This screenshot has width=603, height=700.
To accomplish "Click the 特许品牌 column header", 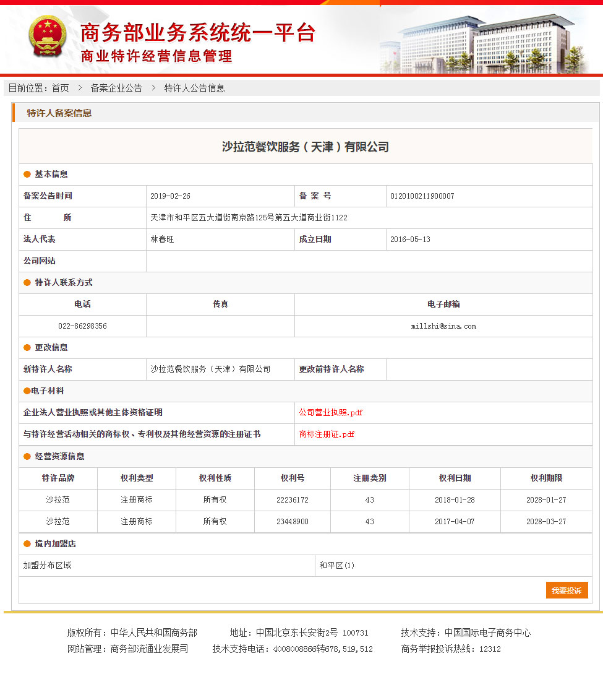I will pyautogui.click(x=58, y=478).
